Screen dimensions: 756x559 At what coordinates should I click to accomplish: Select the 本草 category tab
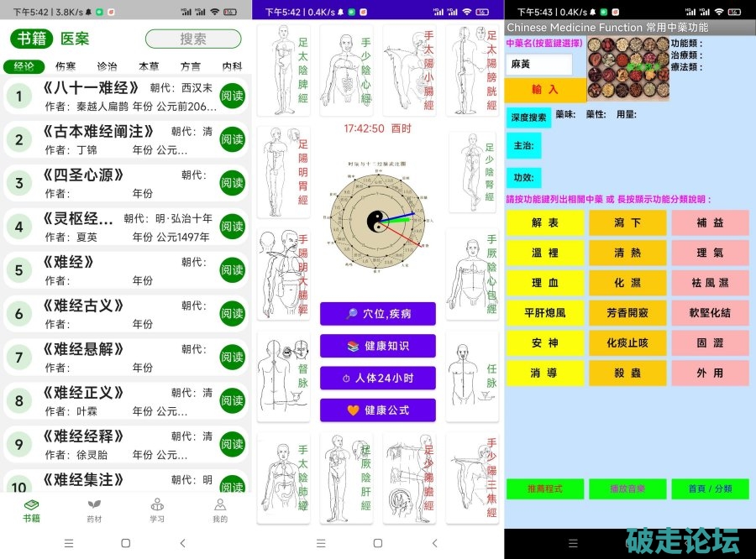[x=149, y=66]
